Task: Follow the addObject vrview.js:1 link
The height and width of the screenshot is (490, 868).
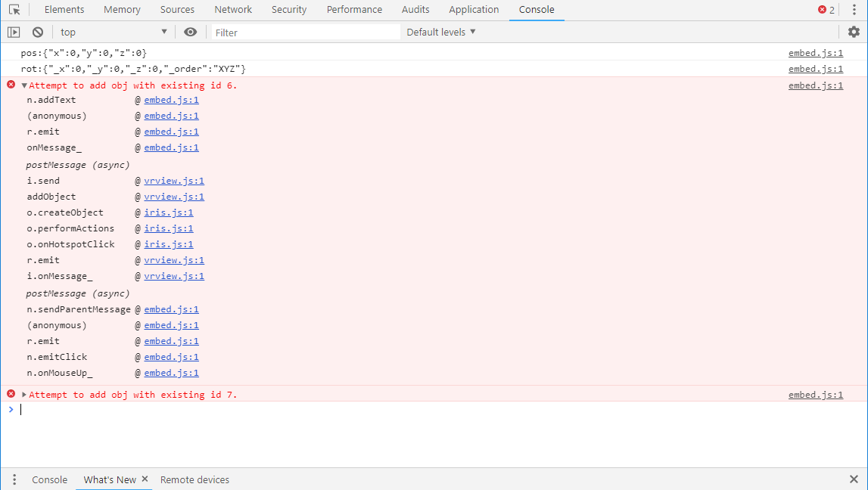Action: pos(174,197)
